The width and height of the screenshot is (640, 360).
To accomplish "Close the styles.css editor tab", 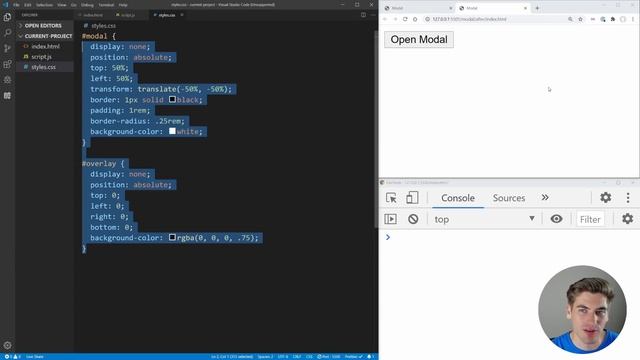I will pos(182,15).
